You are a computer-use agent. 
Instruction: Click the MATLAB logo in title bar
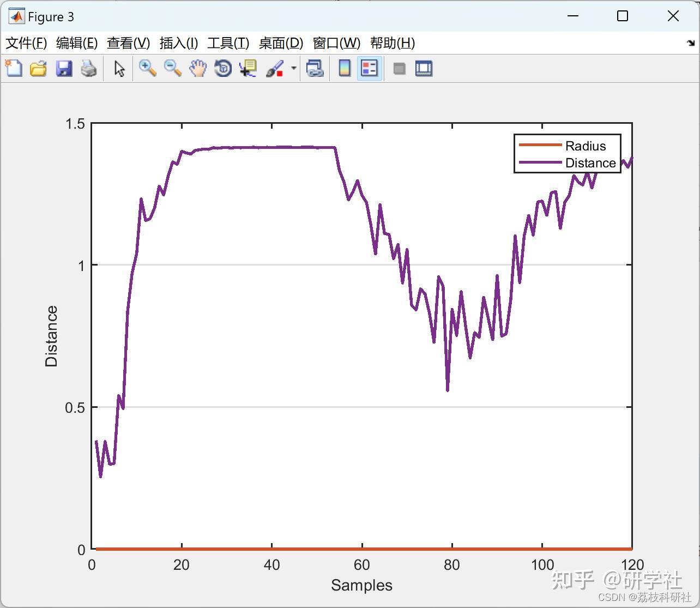[x=17, y=16]
